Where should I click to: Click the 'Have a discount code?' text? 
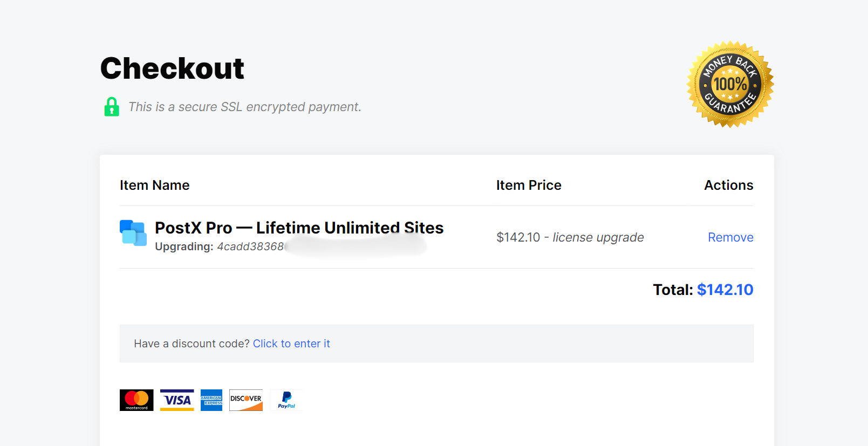point(192,344)
